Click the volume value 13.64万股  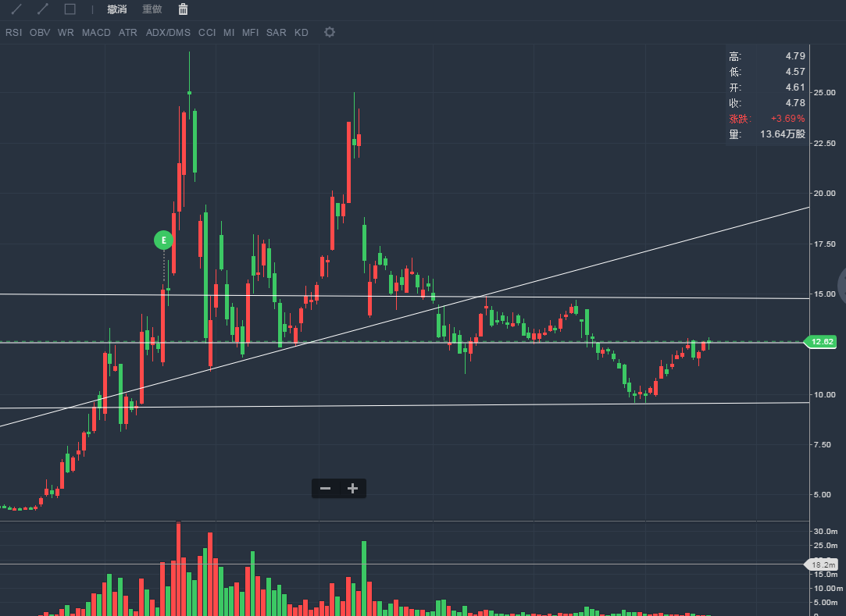[x=783, y=134]
